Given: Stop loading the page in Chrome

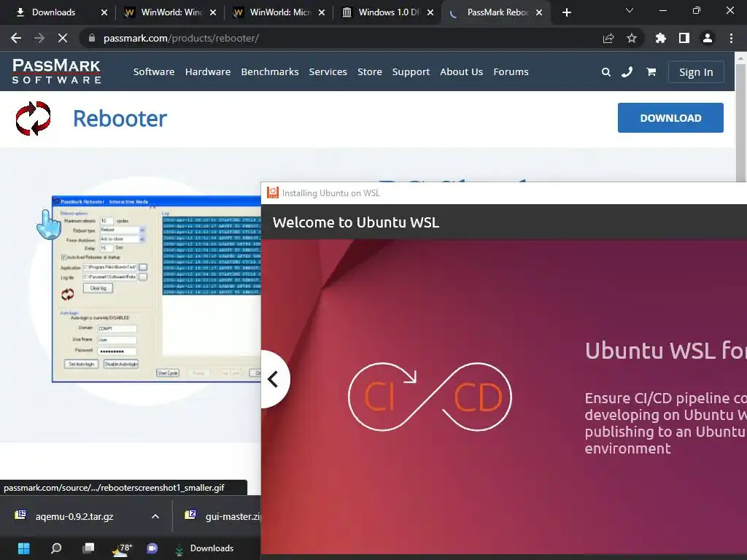Looking at the screenshot, I should 63,38.
